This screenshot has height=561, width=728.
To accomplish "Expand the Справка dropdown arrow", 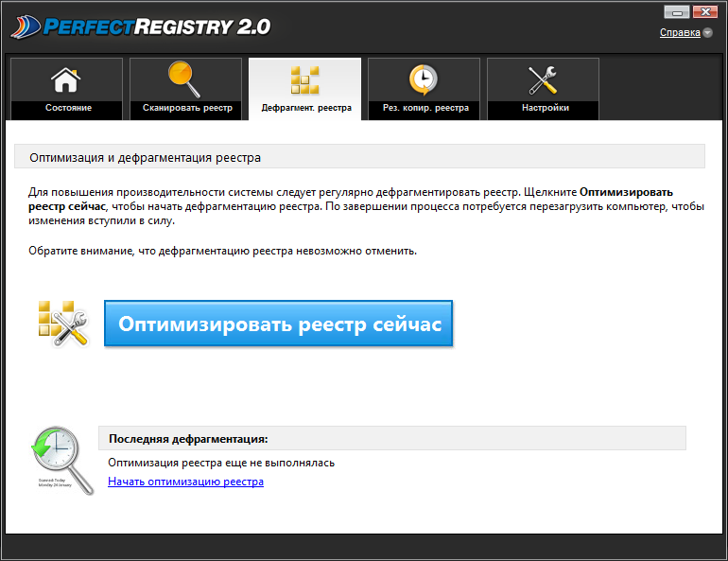I will [x=707, y=32].
